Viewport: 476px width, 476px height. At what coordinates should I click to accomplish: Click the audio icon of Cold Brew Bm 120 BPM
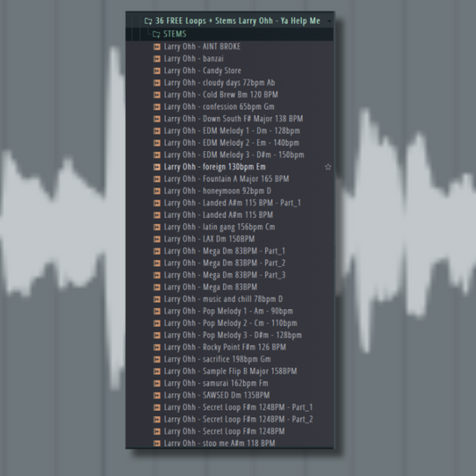pos(156,95)
